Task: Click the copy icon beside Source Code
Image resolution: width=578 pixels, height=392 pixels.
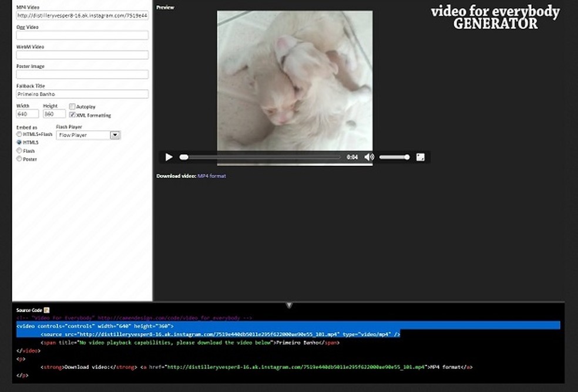Action: pyautogui.click(x=46, y=310)
